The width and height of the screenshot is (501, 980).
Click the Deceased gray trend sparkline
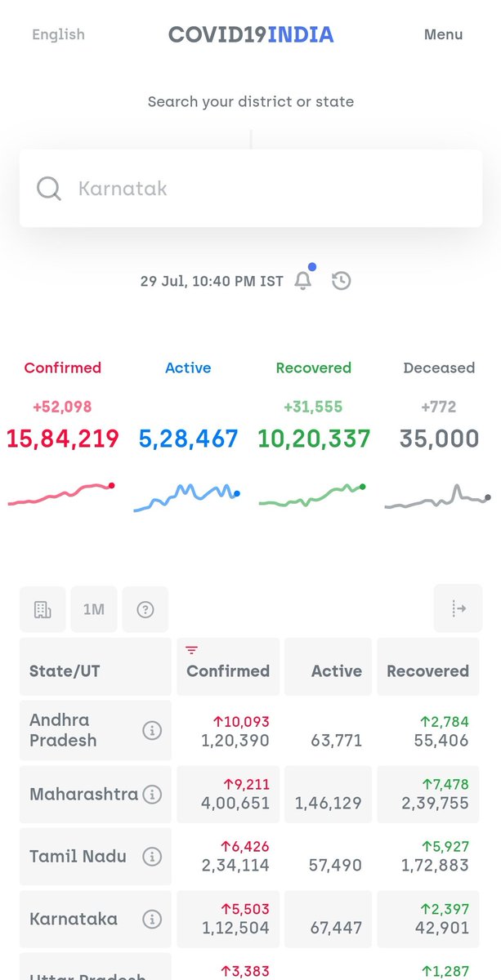438,497
